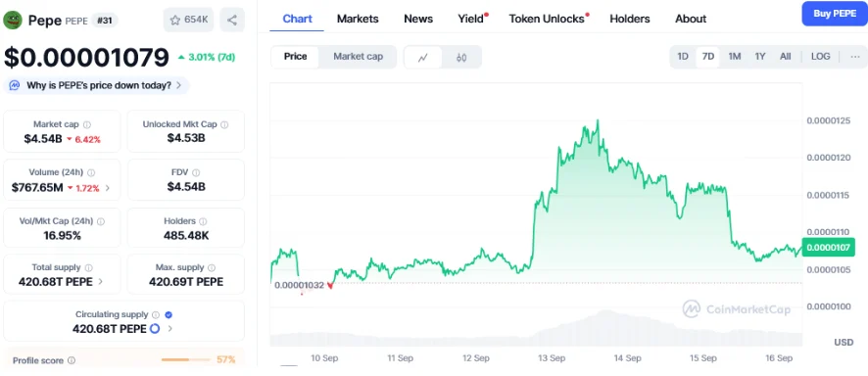Expand Total supply 420.68T PEPE chevron
Viewport: 868px width, 376px height.
[x=101, y=281]
